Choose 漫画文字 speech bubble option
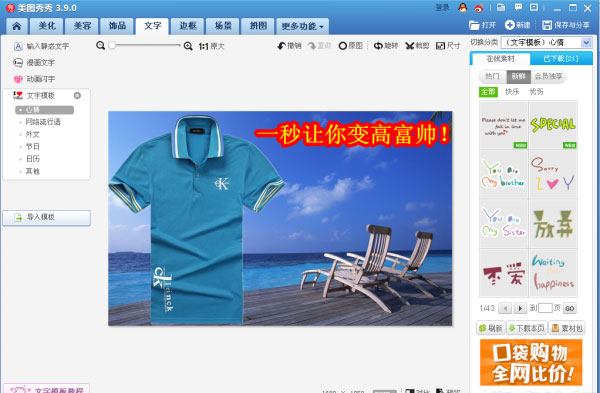The width and height of the screenshot is (600, 393). point(34,62)
